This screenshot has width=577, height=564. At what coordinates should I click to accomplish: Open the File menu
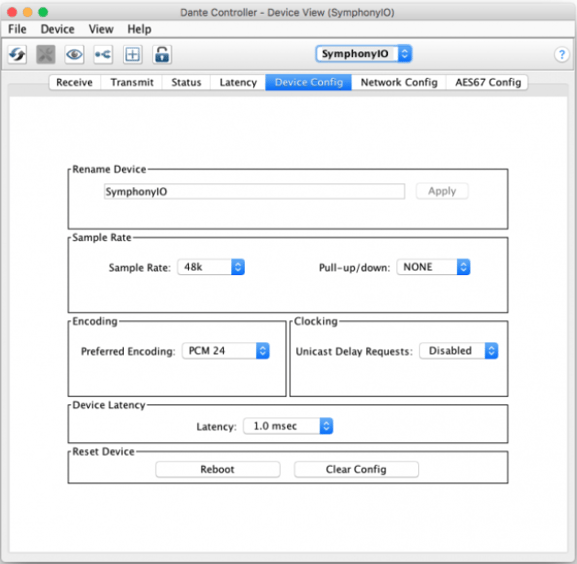click(17, 29)
